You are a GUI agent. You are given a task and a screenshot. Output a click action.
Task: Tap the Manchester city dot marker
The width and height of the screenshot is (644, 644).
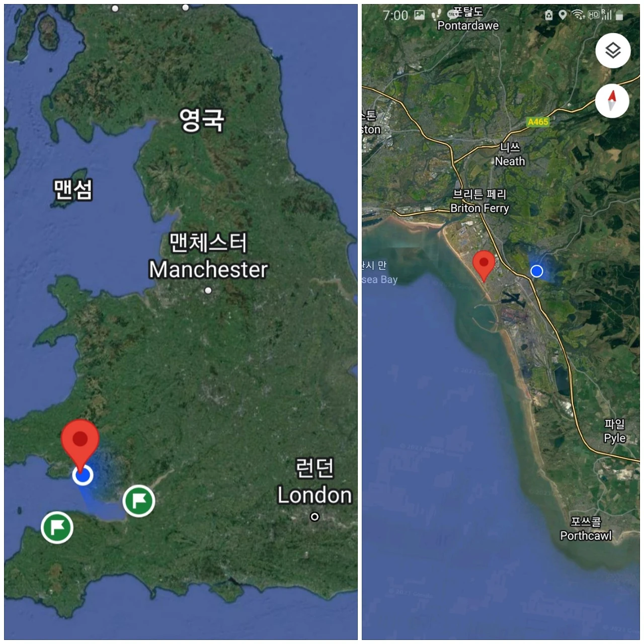pos(208,290)
